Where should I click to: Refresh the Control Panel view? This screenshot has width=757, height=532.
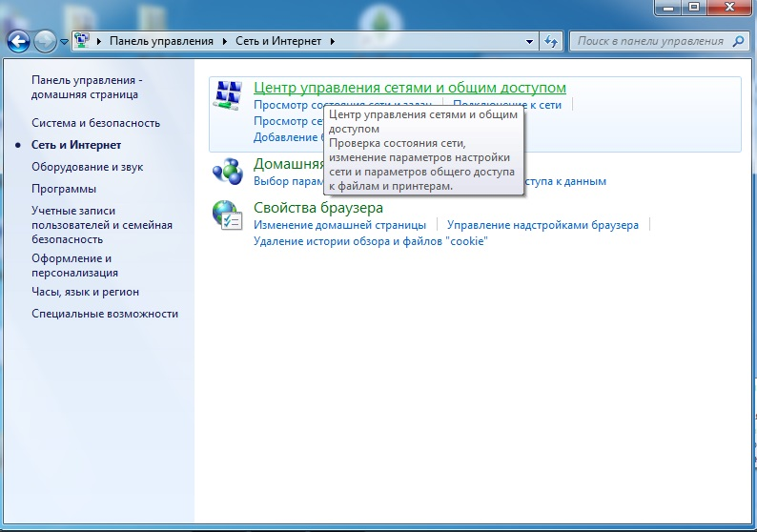[x=551, y=42]
